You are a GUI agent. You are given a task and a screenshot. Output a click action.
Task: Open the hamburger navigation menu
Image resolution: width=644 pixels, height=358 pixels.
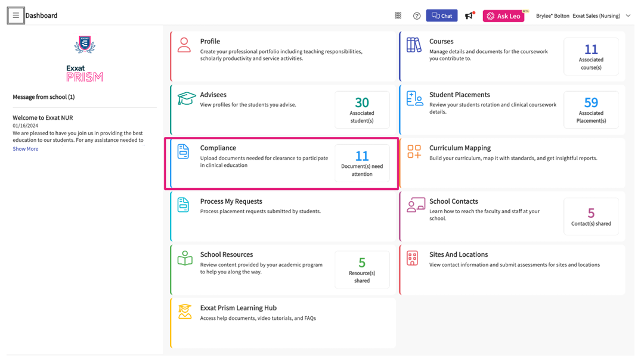16,15
